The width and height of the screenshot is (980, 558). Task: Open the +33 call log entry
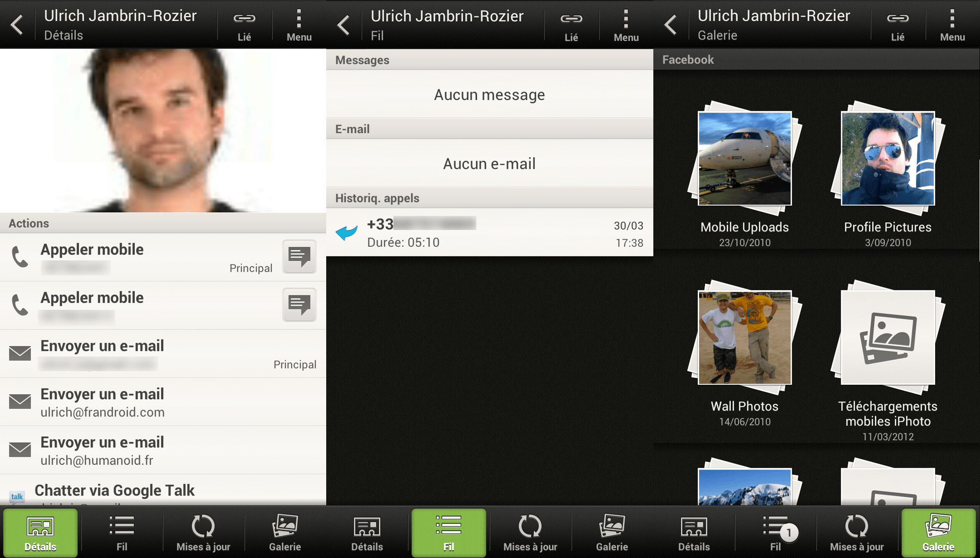click(490, 232)
